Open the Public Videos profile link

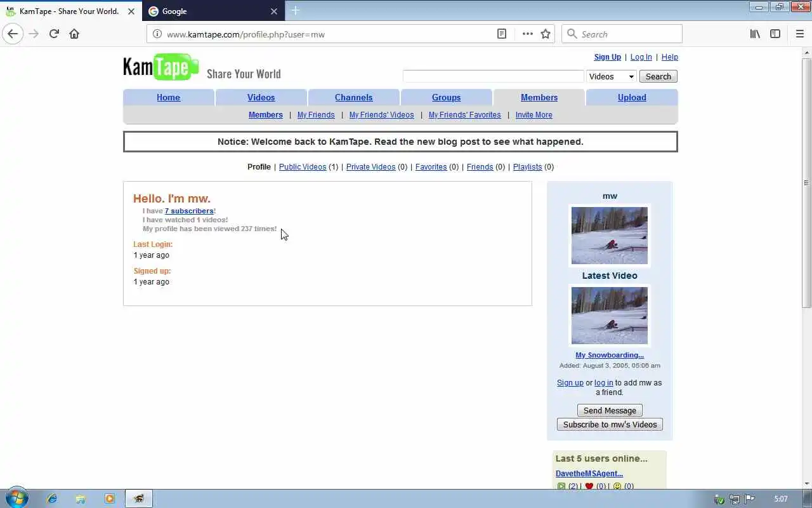(303, 167)
